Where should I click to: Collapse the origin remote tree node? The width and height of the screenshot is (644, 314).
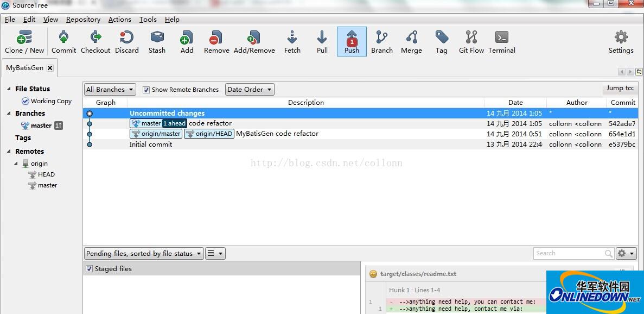click(16, 164)
